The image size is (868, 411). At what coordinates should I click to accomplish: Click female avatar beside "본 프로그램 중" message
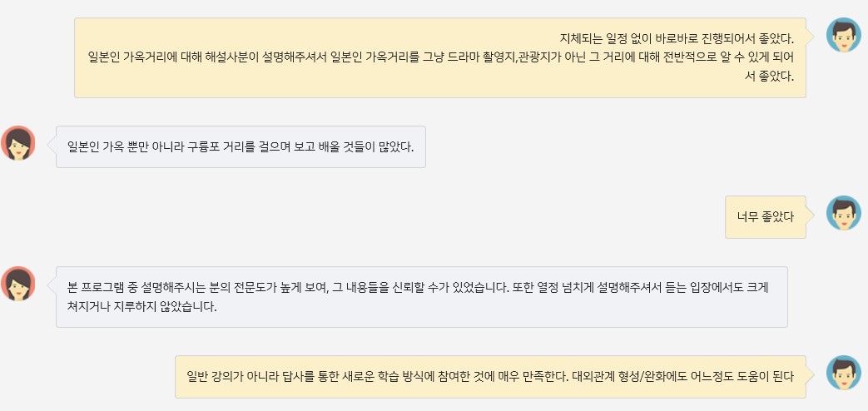[17, 284]
